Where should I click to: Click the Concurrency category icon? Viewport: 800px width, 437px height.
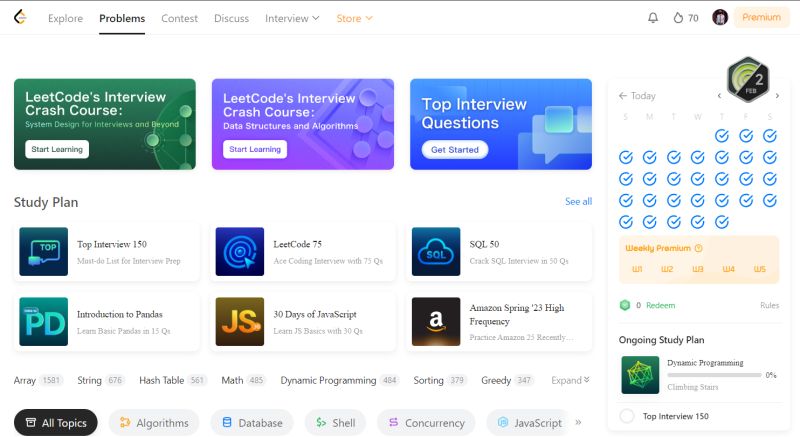click(x=393, y=422)
